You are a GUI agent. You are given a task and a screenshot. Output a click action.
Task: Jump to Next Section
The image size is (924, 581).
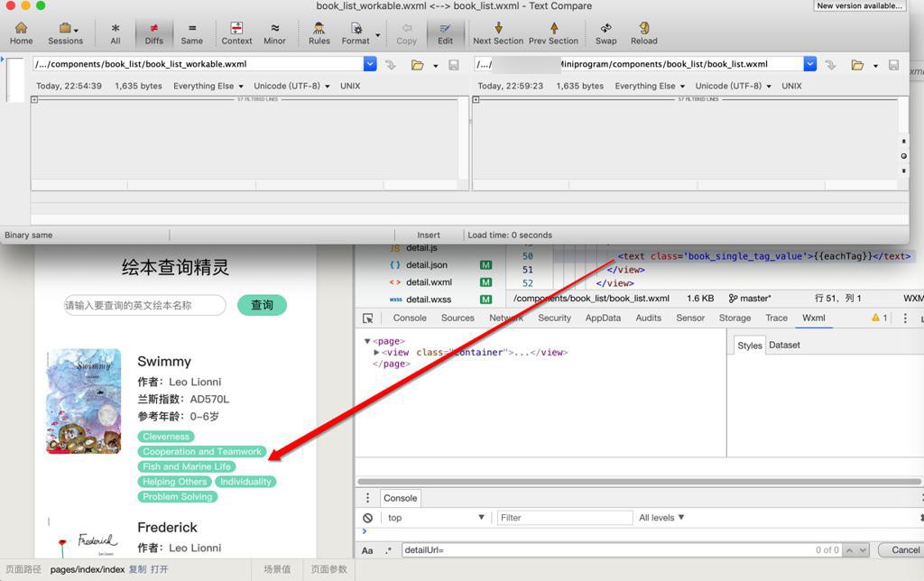[498, 33]
